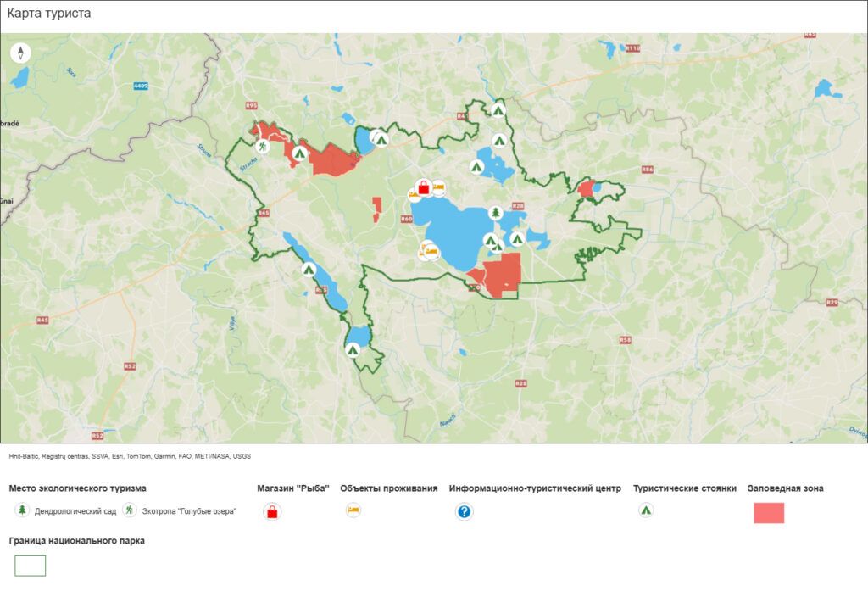Click tent marker on the long southwestern lake
The height and width of the screenshot is (591, 868).
tap(309, 270)
